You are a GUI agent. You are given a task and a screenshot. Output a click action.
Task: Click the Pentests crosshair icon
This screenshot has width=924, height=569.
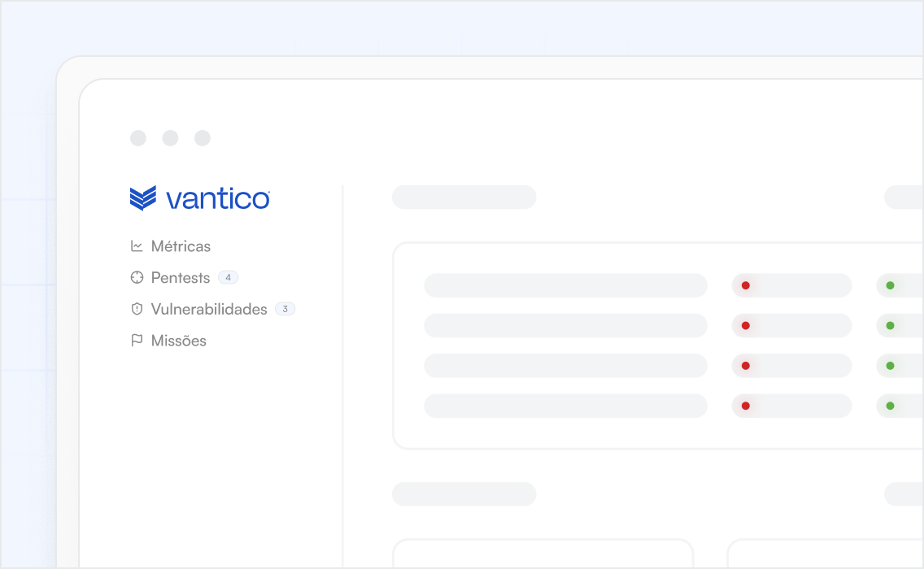(137, 277)
